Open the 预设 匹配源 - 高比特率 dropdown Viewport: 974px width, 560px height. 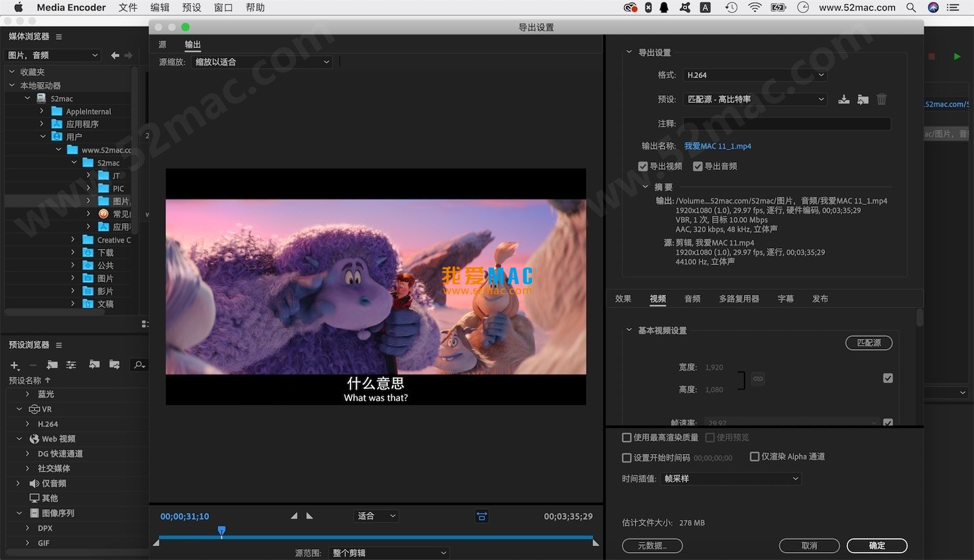coord(755,99)
